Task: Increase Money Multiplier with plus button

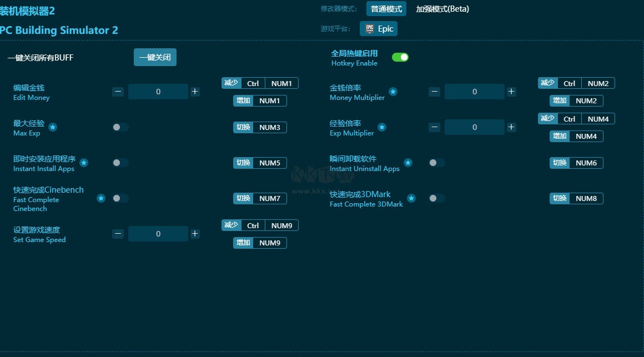Action: 511,92
